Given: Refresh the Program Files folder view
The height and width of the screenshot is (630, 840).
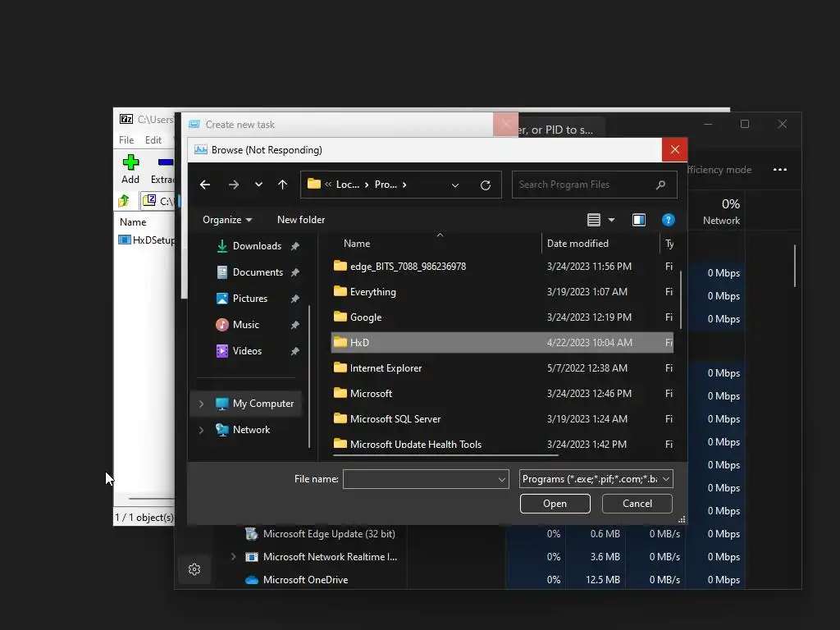Looking at the screenshot, I should 486,185.
